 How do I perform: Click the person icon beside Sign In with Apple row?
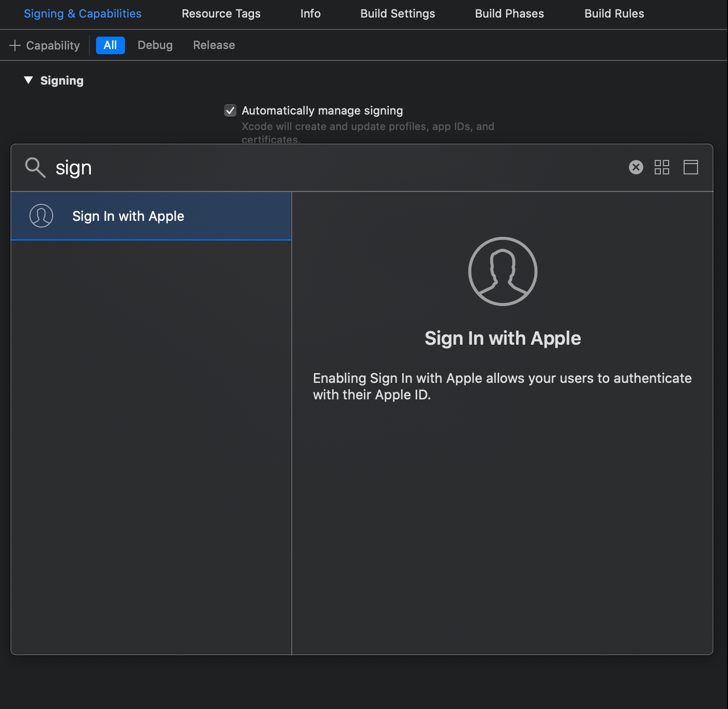[x=41, y=216]
